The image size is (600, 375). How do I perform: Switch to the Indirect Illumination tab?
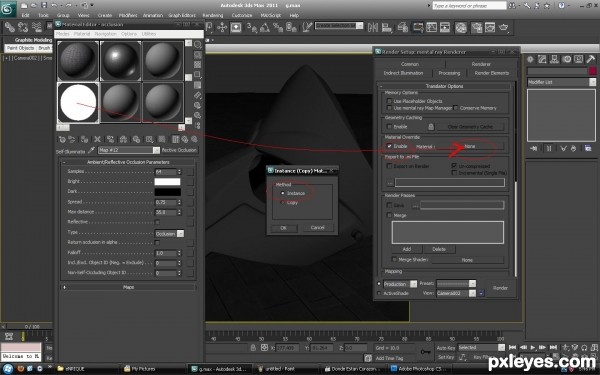point(403,73)
